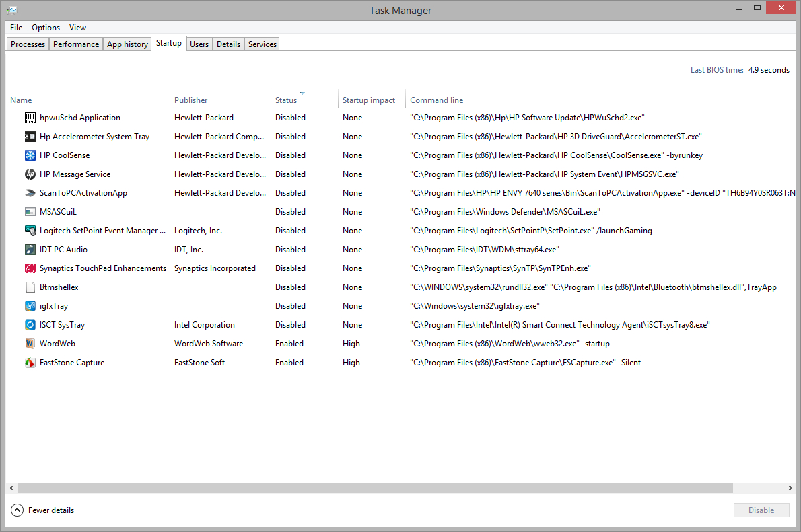Click the ISCT SysTray icon
The height and width of the screenshot is (532, 801).
(30, 326)
